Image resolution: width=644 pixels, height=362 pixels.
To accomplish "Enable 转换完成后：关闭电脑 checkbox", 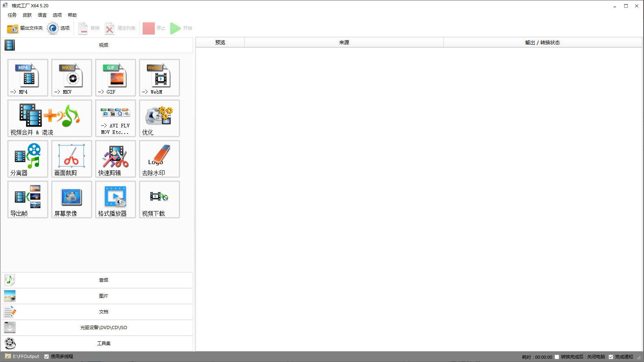I will click(557, 357).
